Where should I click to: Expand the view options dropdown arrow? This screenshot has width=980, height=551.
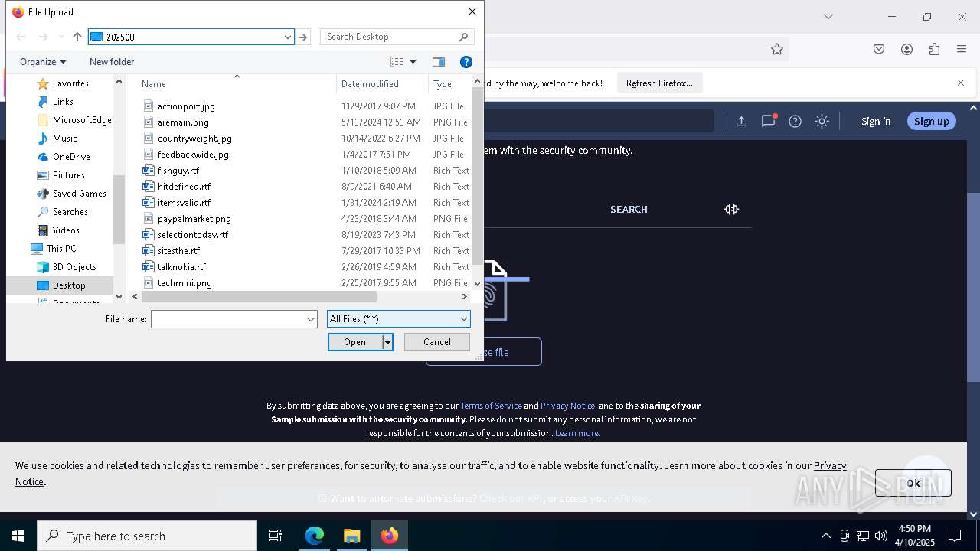[413, 62]
